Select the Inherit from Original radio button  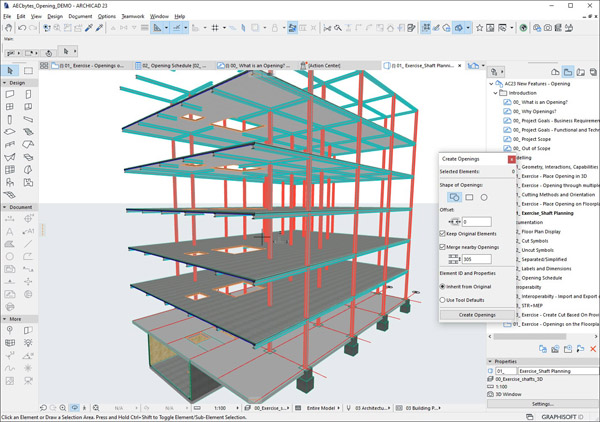[442, 286]
